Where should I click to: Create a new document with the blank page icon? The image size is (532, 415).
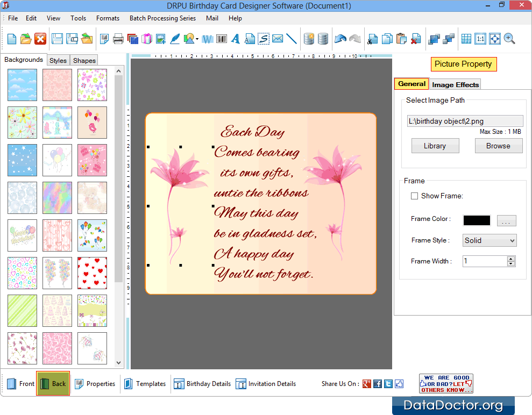pos(12,39)
